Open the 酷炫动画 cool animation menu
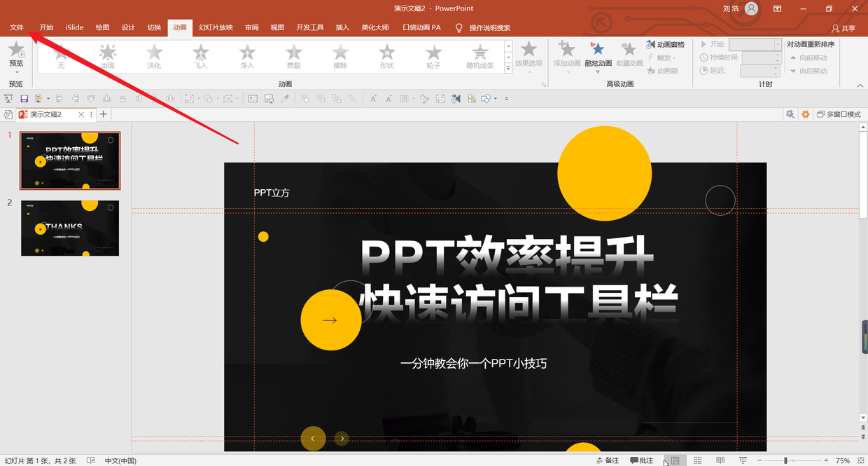Image resolution: width=868 pixels, height=466 pixels. pyautogui.click(x=598, y=56)
